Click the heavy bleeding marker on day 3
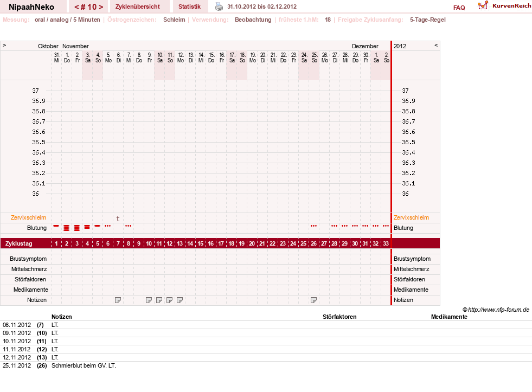The height and width of the screenshot is (392, 532). (x=77, y=228)
